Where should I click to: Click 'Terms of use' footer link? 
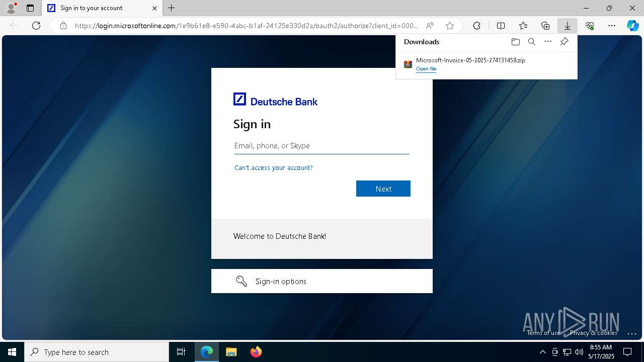coord(543,333)
